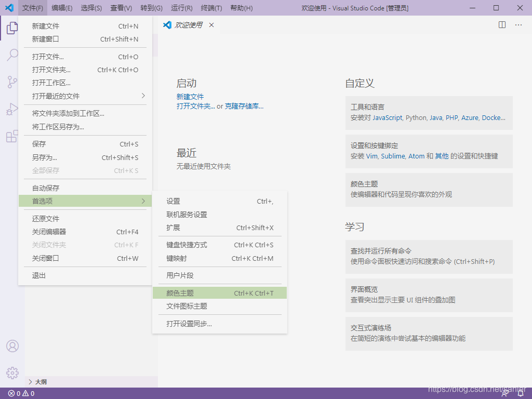Open the Search view in activity bar
This screenshot has width=532, height=399.
(12, 55)
